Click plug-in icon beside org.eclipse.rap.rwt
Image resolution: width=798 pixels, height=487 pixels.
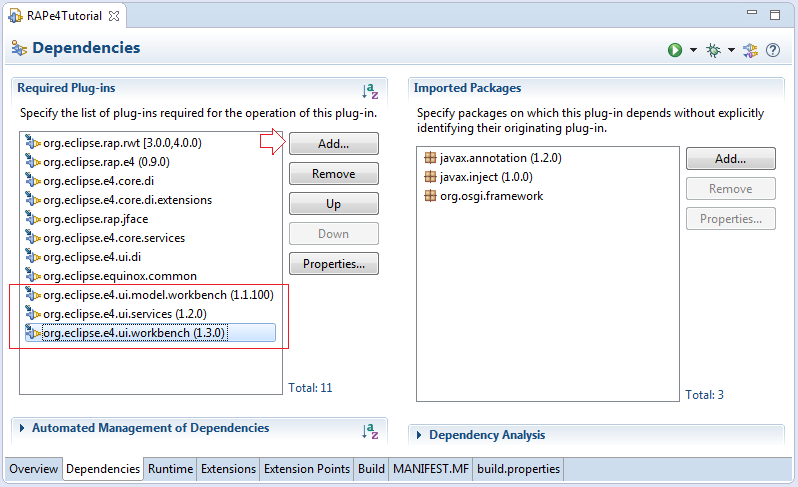click(33, 143)
